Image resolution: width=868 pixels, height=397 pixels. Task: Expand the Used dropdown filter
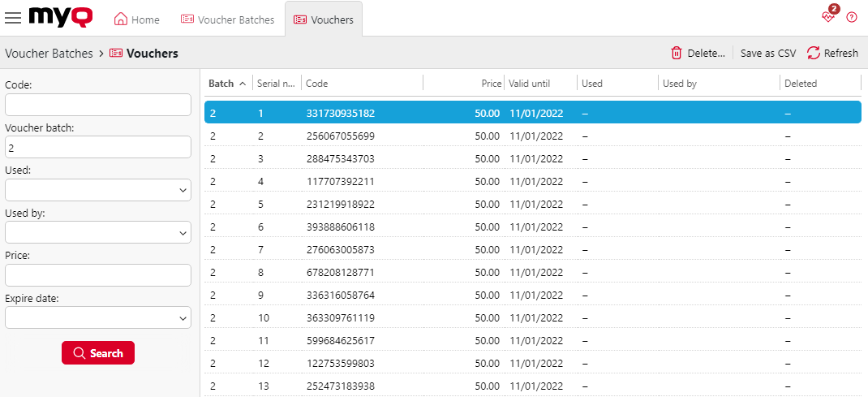[x=98, y=190]
